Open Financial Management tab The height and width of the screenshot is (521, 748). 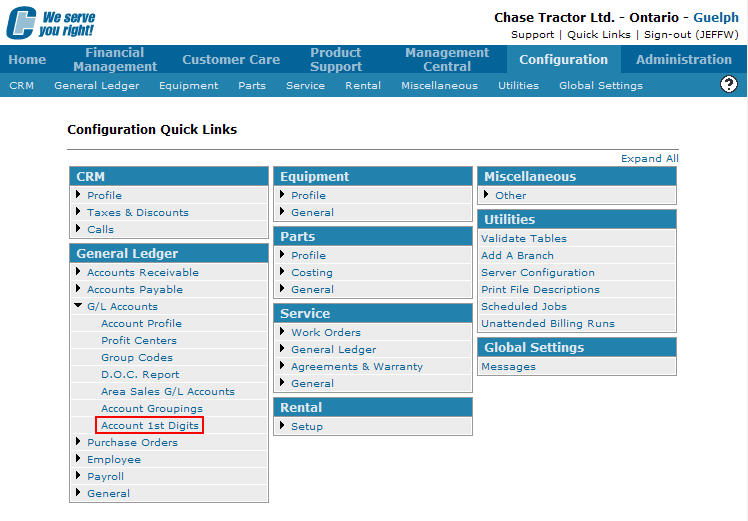[x=115, y=59]
